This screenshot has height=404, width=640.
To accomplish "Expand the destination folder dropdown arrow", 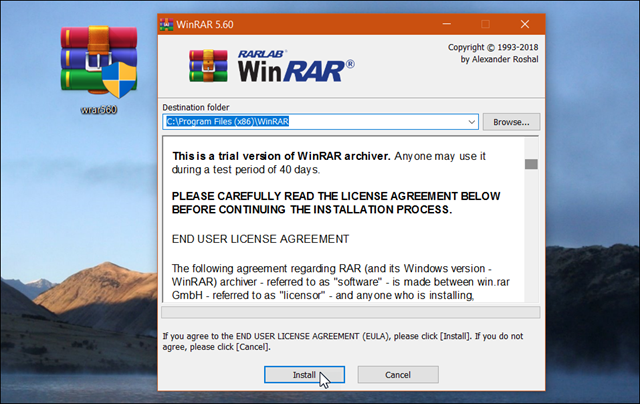I will (471, 122).
